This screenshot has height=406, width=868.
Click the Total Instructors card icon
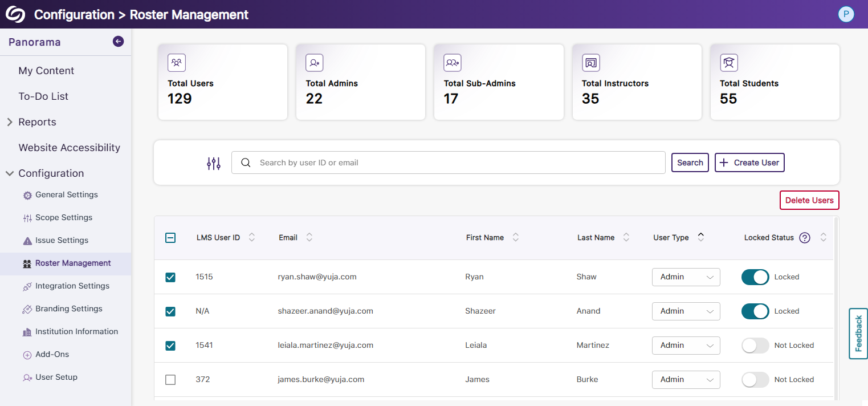590,62
